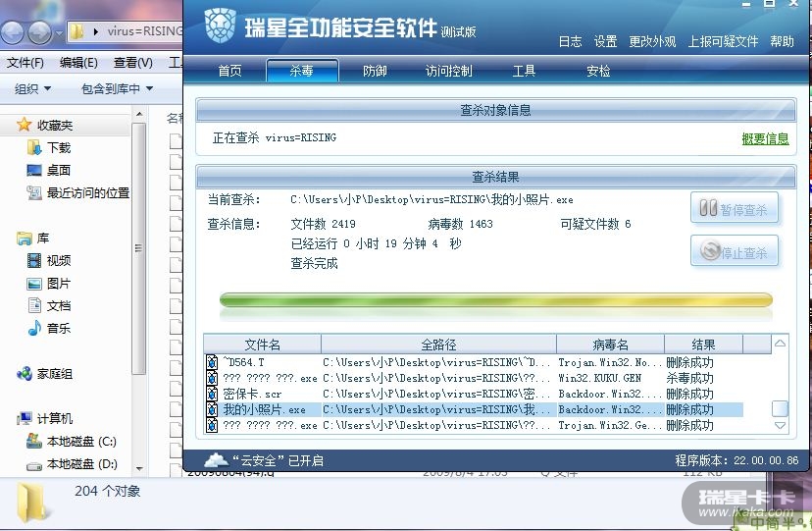
Task: Click 上报可疑文件 link
Action: (723, 41)
